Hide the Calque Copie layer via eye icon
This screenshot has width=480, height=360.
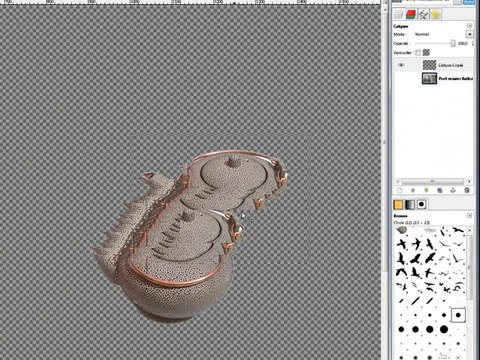401,65
